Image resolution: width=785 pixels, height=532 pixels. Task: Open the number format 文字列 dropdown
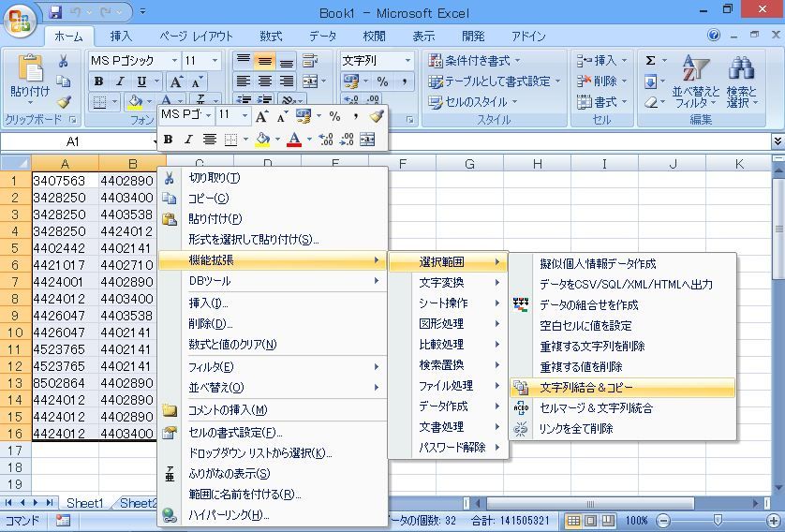[408, 61]
